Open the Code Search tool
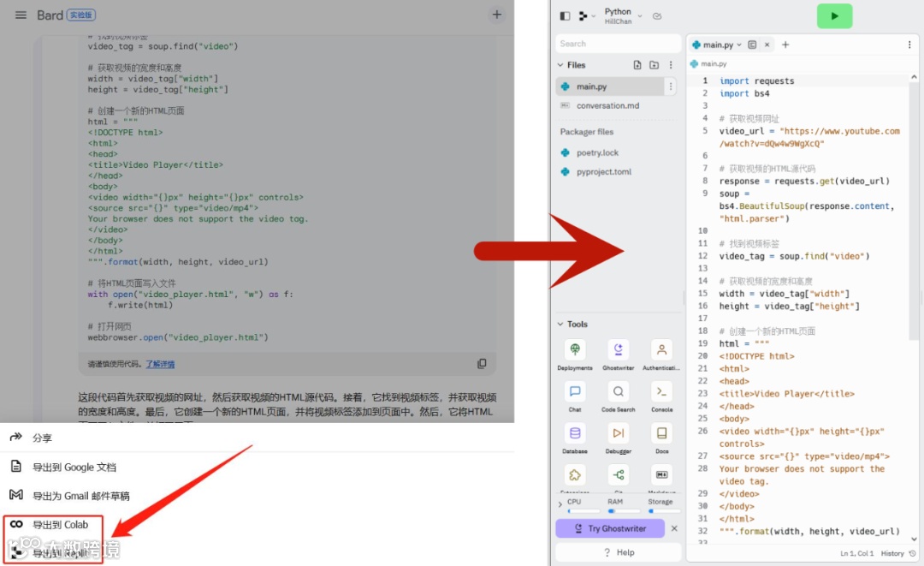Viewport: 924px width, 566px height. [619, 396]
